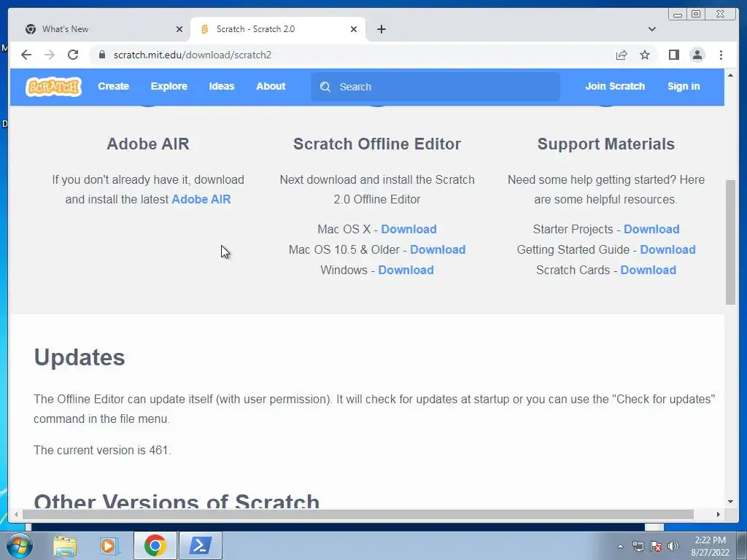Click the horizontal scrollbar thumb
Viewport: 747px width, 560px height.
(x=357, y=514)
